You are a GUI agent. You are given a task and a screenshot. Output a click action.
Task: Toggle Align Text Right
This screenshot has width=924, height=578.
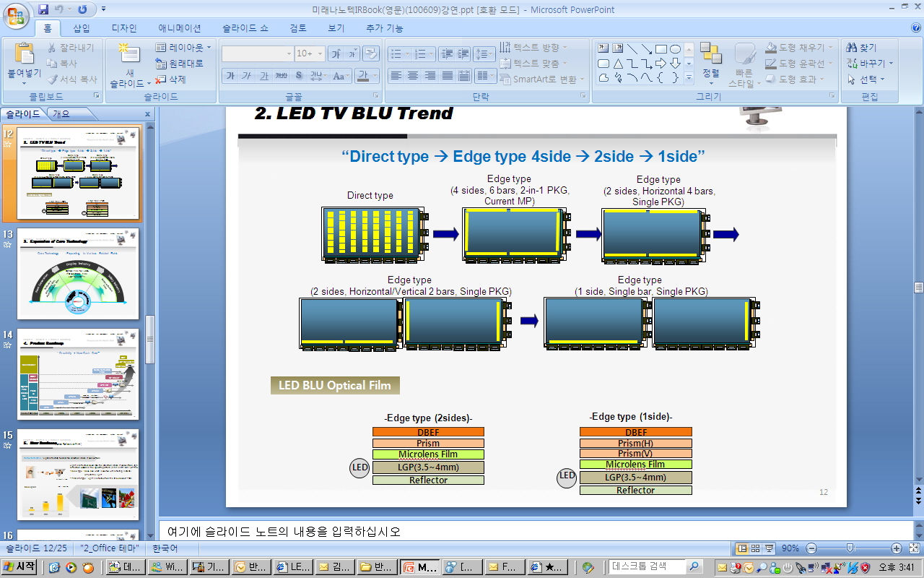pyautogui.click(x=430, y=75)
